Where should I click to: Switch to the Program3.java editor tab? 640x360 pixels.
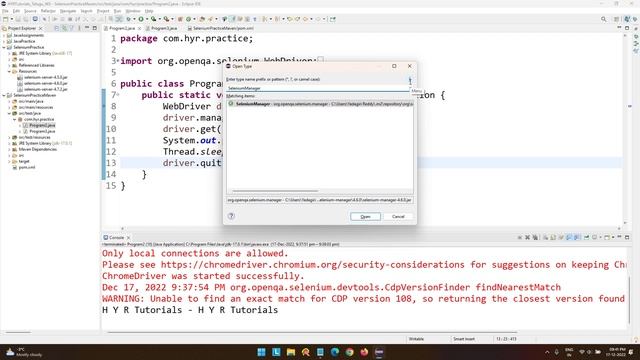tap(164, 29)
